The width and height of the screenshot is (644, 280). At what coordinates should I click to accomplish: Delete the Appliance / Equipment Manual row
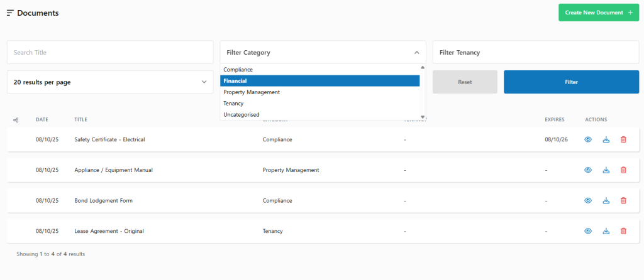[623, 170]
